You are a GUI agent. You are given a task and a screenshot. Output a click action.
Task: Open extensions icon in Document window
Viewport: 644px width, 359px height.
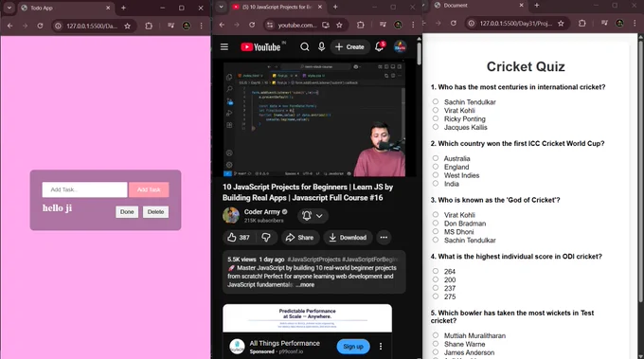click(582, 24)
